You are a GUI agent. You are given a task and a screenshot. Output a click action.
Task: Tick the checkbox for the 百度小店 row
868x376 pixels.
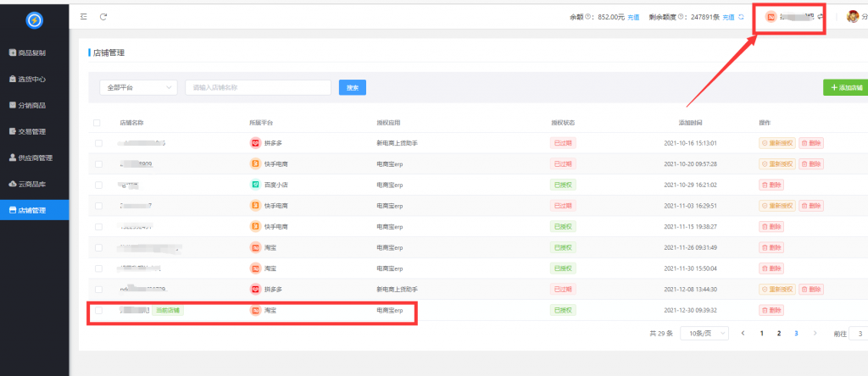tap(98, 185)
